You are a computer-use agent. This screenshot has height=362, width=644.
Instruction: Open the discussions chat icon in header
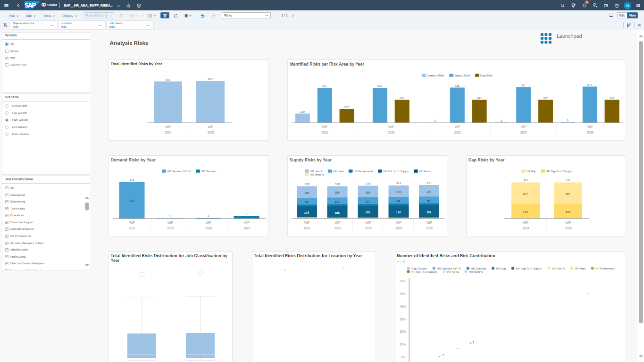pyautogui.click(x=595, y=5)
